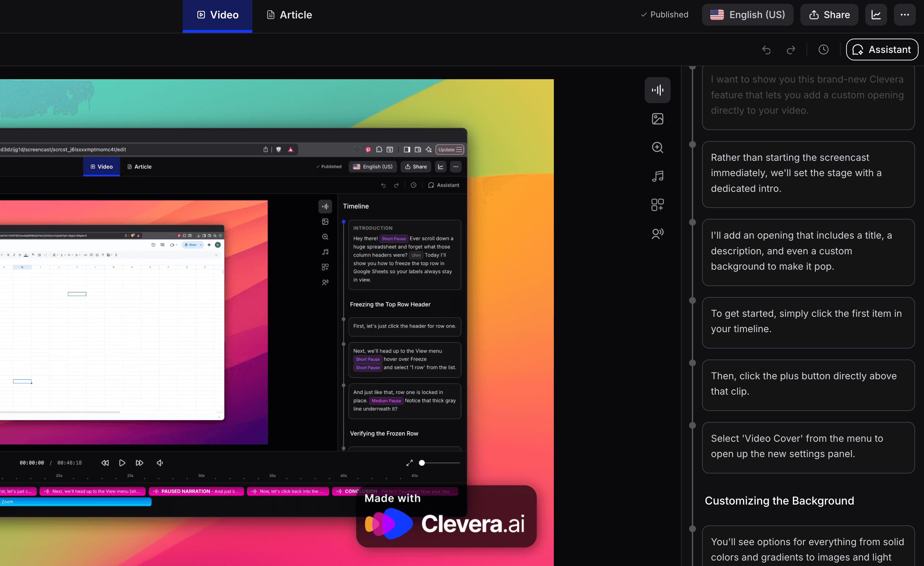Select the 'Then, click the plus button' clip
The height and width of the screenshot is (566, 924).
tap(808, 383)
